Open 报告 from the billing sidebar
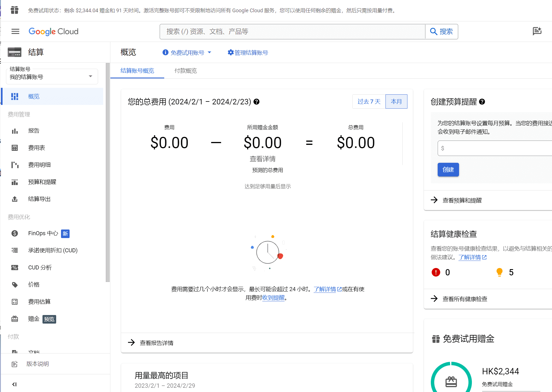Screen dimensions: 552x392 [x=34, y=131]
